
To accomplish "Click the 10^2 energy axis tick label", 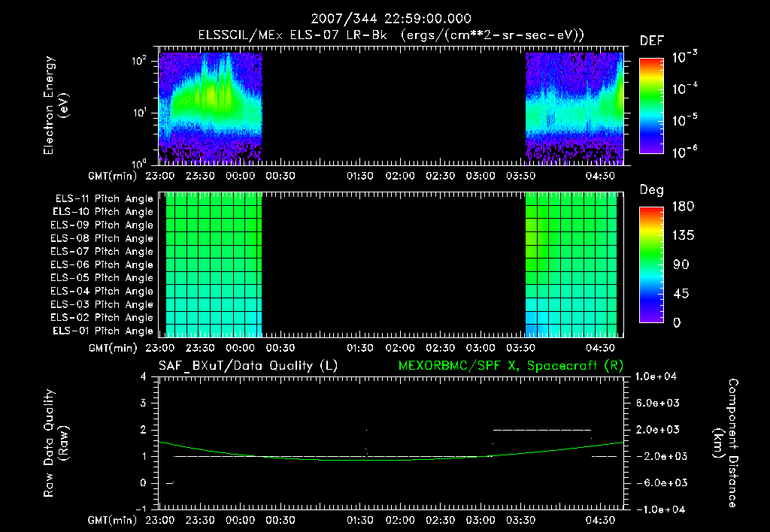I will pos(139,61).
